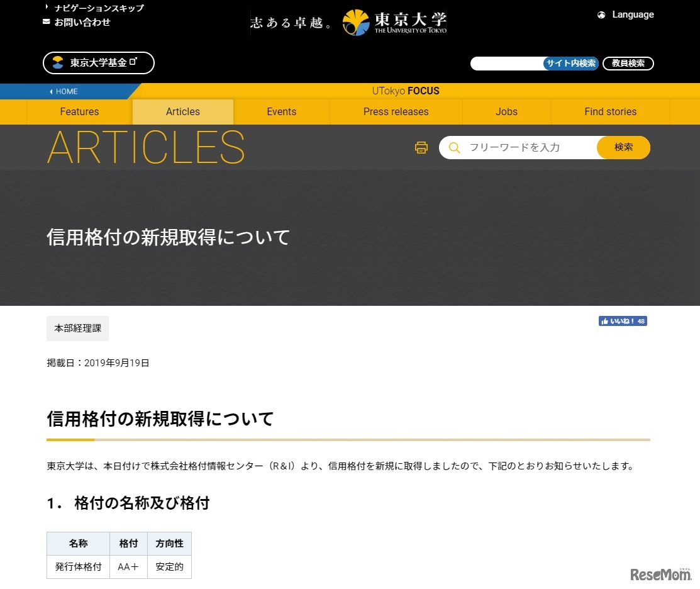Image resolution: width=700 pixels, height=589 pixels.
Task: Click the print icon next to the search bar
Action: 421,147
